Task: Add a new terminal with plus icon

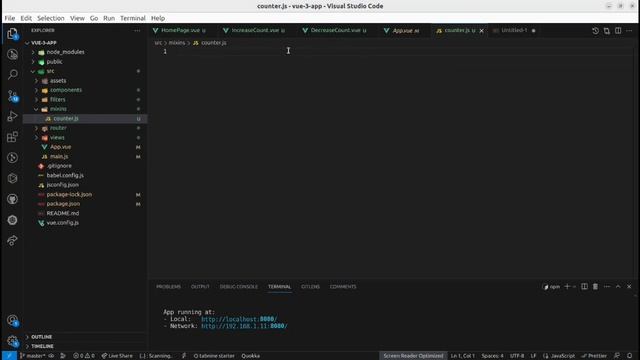Action: coord(567,287)
